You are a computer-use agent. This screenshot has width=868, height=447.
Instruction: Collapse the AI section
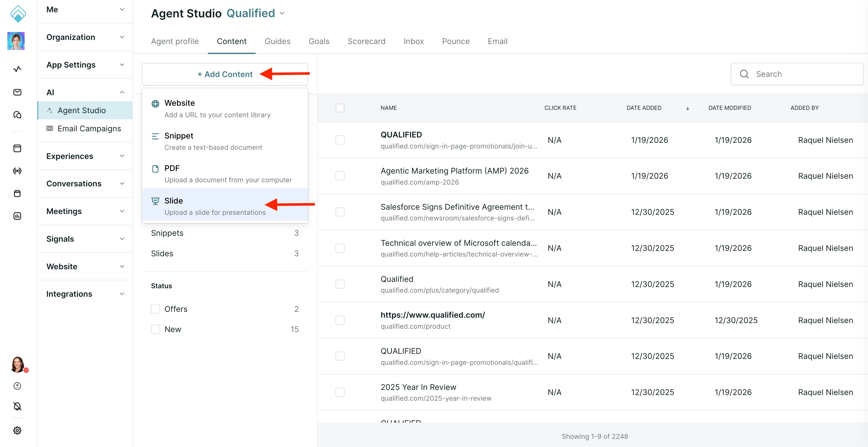click(x=85, y=92)
